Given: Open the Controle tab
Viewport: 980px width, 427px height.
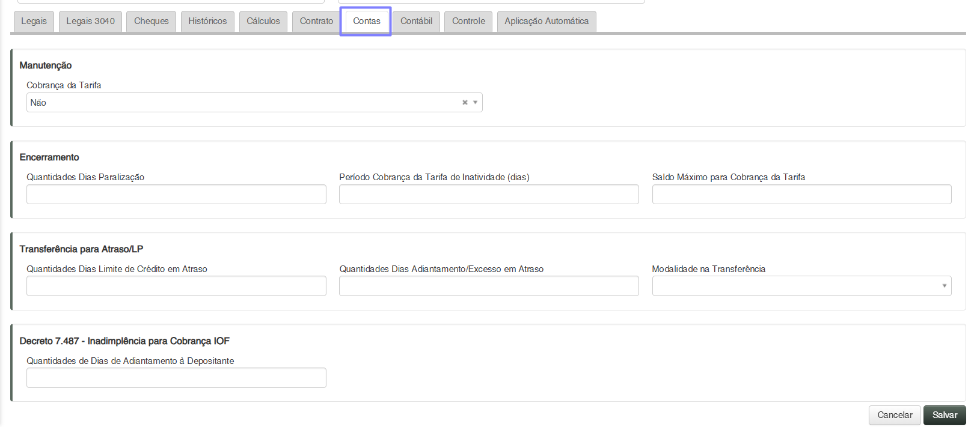Looking at the screenshot, I should click(x=468, y=21).
